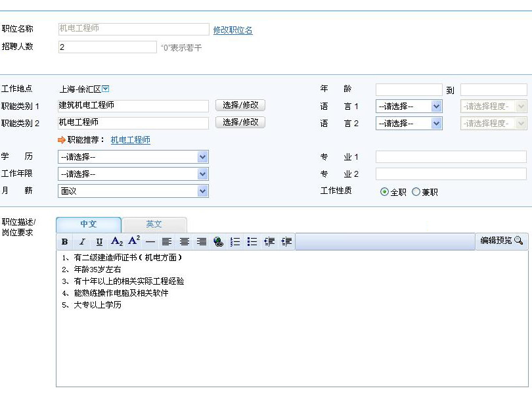Click 选择/修改 button for 职能类别 1
Viewport: 532px width, 401px height.
(x=240, y=105)
